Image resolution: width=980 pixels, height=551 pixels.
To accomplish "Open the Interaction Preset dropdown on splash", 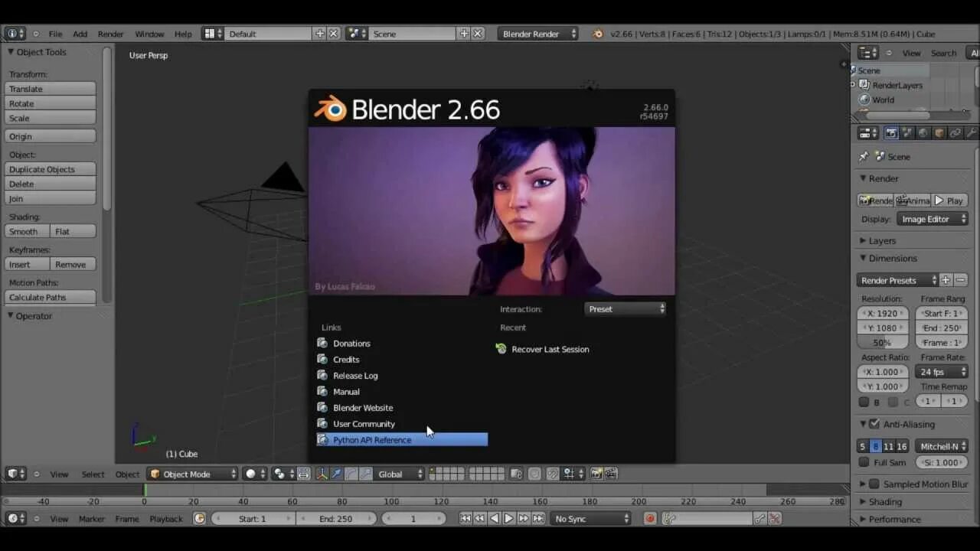I will click(626, 309).
